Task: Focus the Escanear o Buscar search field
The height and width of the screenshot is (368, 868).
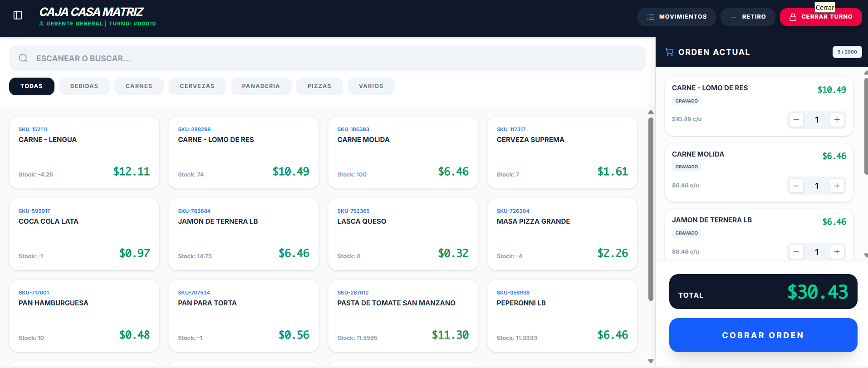Action: pyautogui.click(x=328, y=58)
